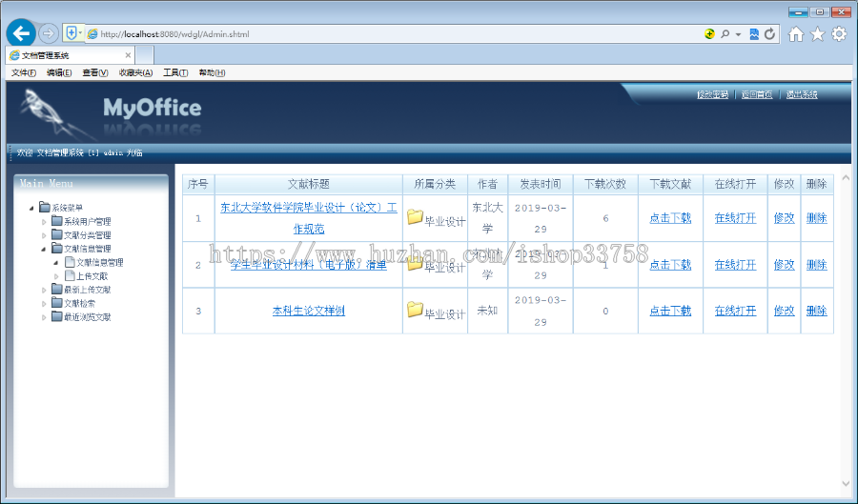Click the 返回首页 link in header

click(757, 94)
